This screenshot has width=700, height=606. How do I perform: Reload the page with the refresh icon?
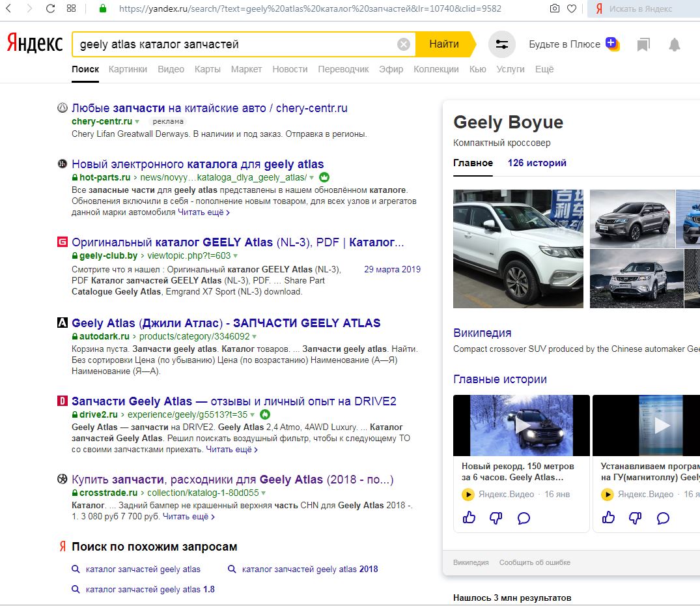50,8
